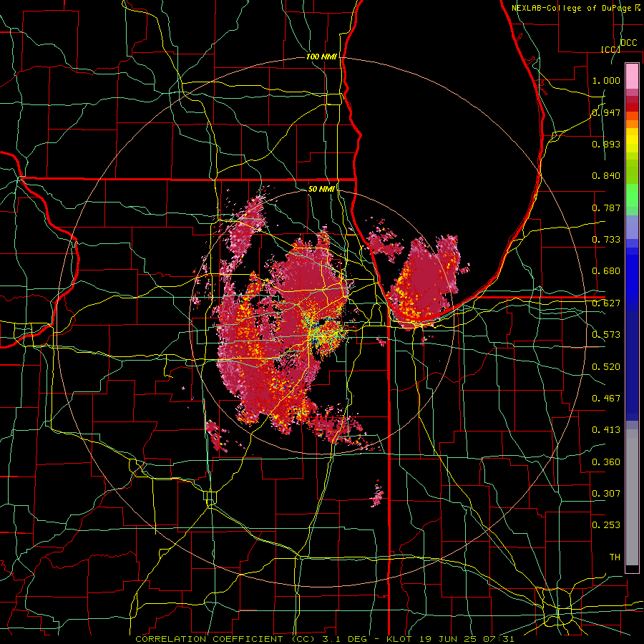Select the 0.893 scale value
The height and width of the screenshot is (644, 644).
[x=606, y=144]
